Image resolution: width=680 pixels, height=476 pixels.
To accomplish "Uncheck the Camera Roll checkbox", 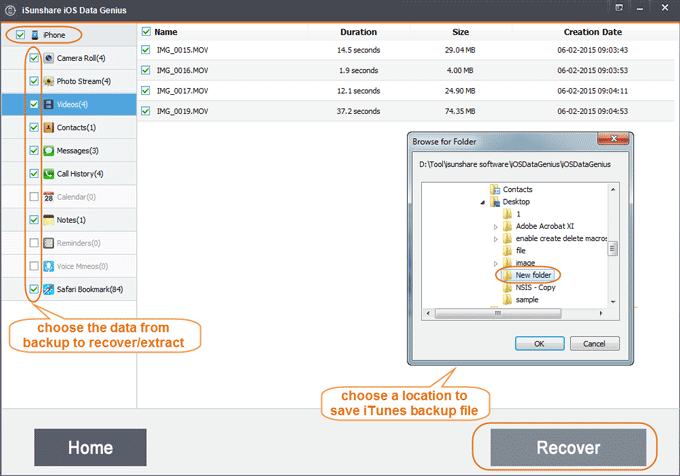I will (x=34, y=58).
